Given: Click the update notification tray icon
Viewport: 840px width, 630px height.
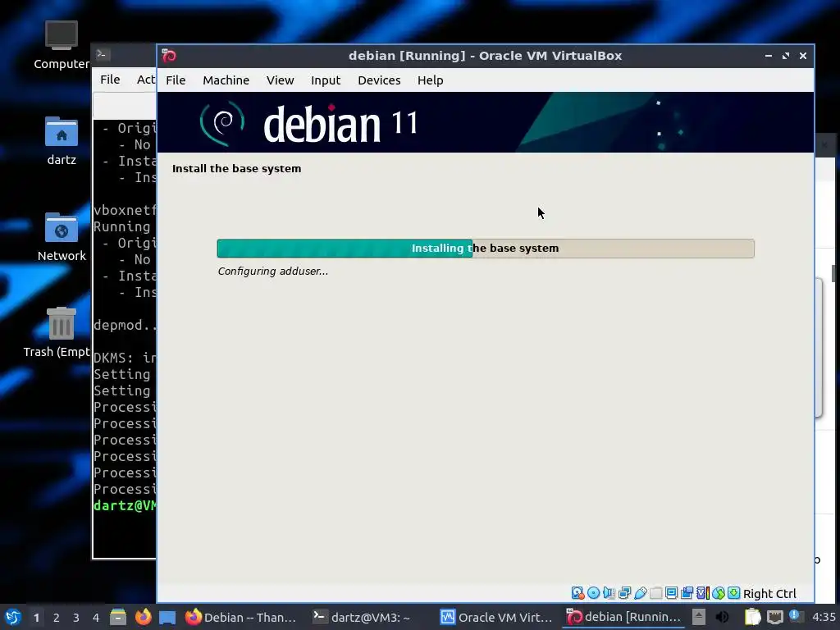Looking at the screenshot, I should pos(795,616).
